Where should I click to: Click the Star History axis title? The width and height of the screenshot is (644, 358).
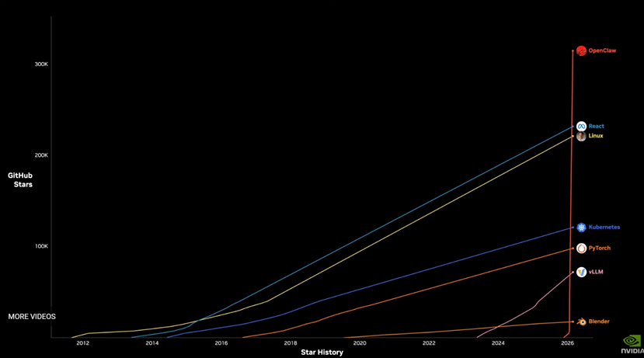tap(322, 353)
